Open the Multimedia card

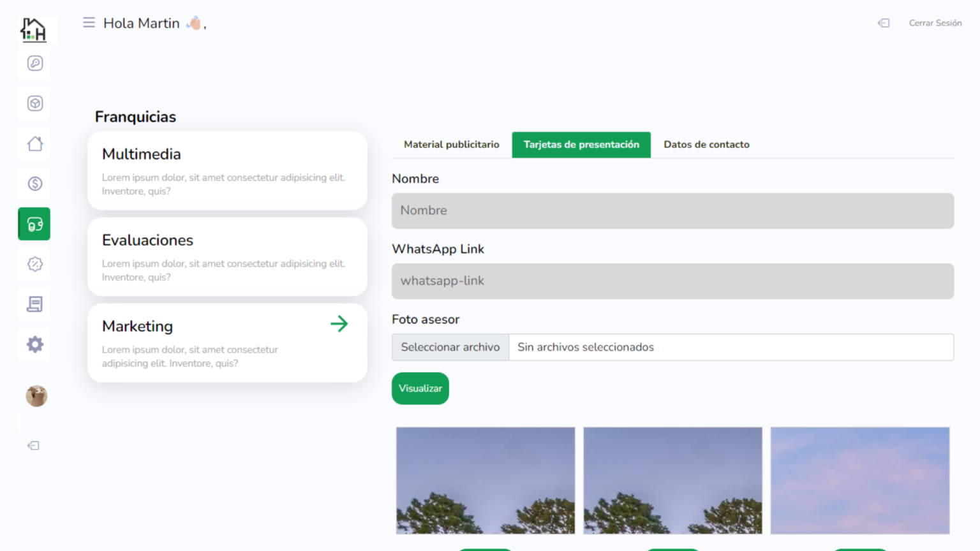coord(227,171)
